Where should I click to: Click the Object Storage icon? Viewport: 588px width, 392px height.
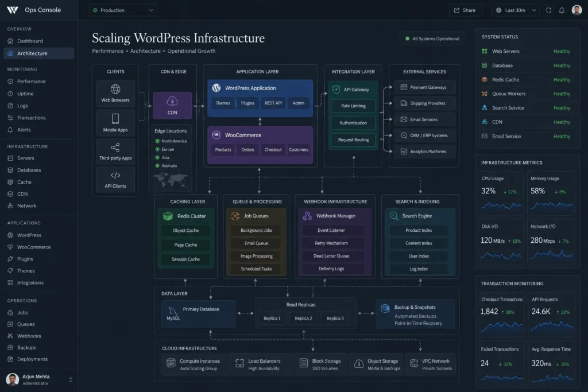click(x=359, y=363)
